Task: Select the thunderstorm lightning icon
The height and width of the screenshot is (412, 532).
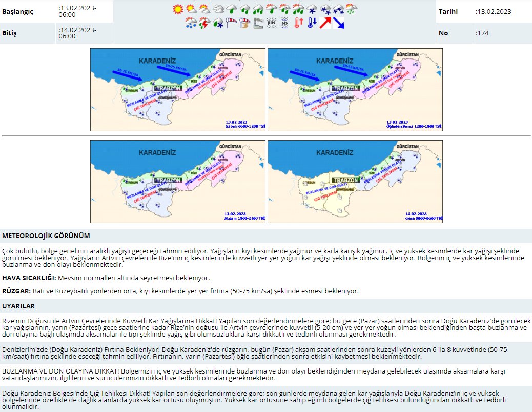Action: click(x=204, y=23)
